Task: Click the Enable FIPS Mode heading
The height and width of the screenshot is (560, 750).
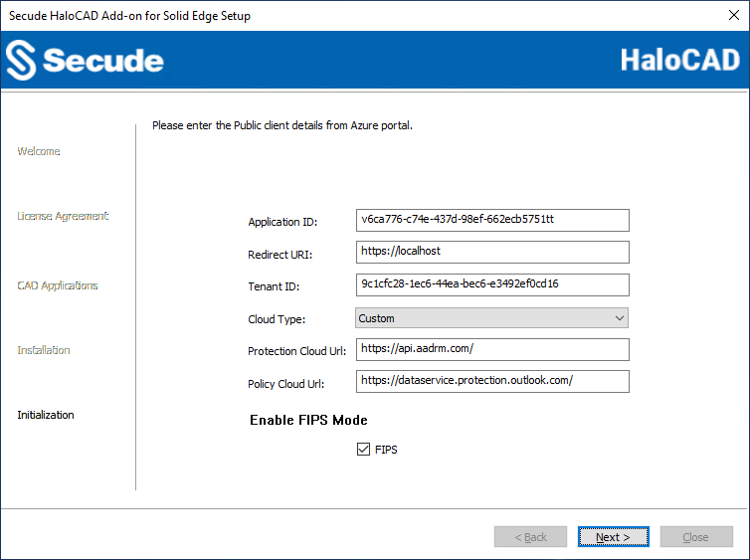Action: [308, 420]
